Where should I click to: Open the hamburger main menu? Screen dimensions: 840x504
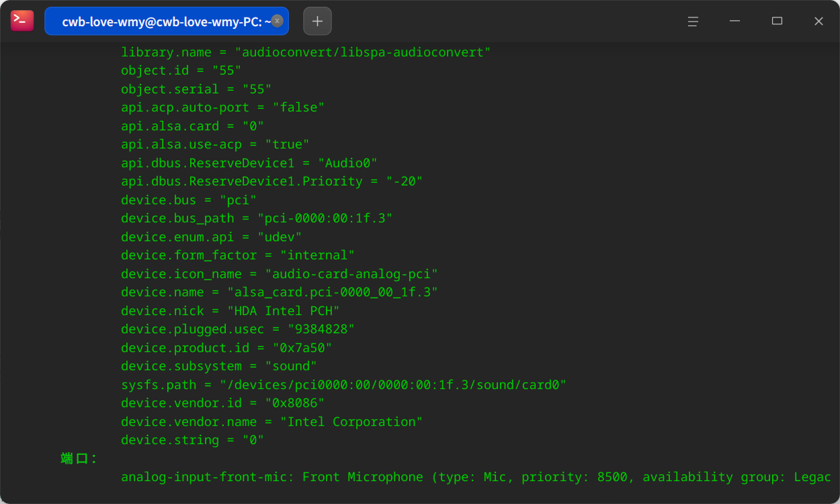[693, 21]
